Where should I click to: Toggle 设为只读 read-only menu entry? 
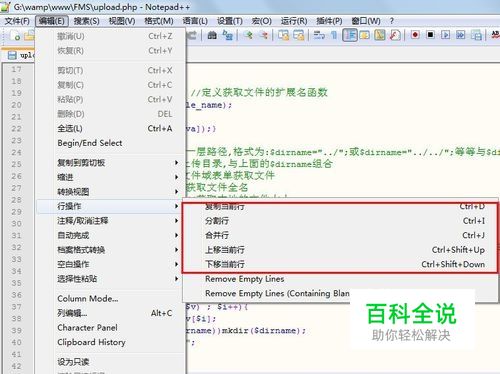pyautogui.click(x=111, y=362)
